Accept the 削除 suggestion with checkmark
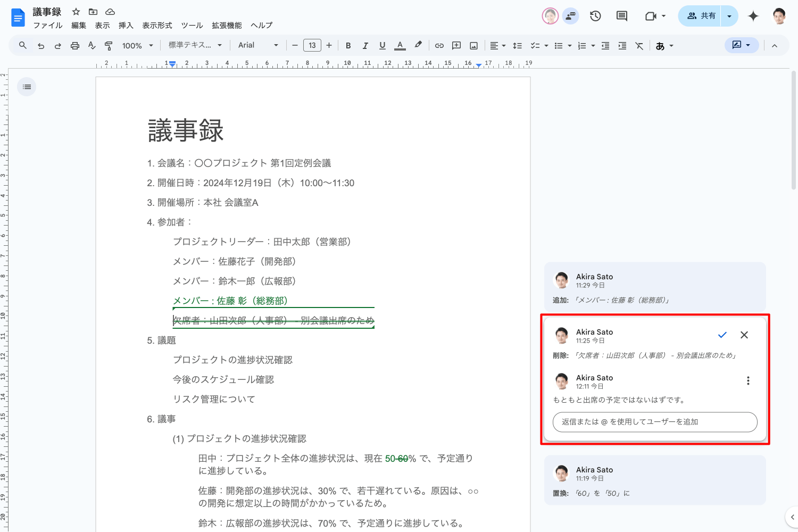This screenshot has width=798, height=532. click(x=722, y=335)
